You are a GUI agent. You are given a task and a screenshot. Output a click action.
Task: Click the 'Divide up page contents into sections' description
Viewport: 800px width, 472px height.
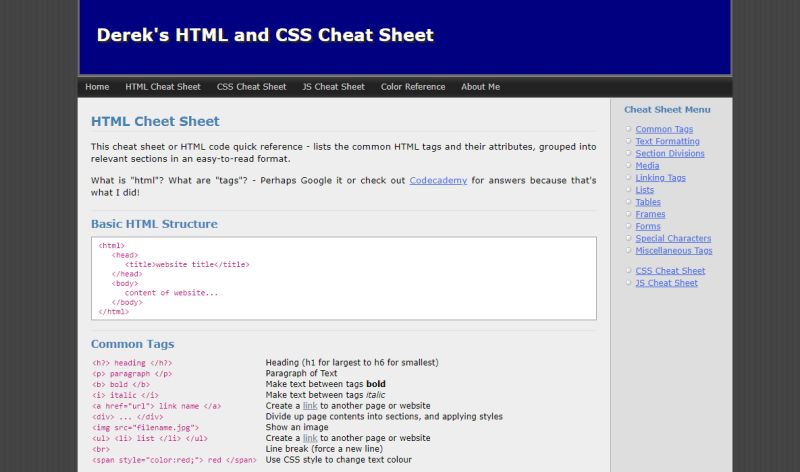click(x=384, y=416)
